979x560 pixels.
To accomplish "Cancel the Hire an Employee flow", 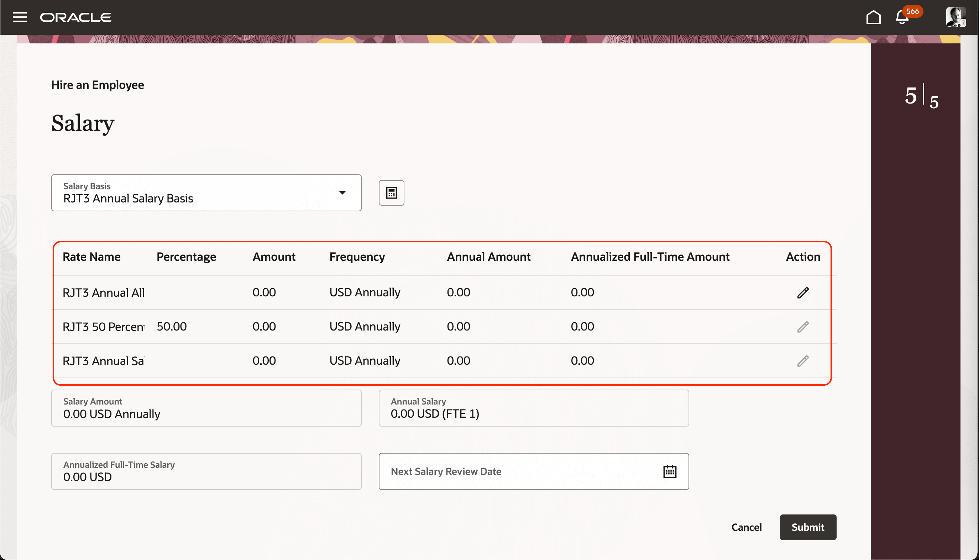I will [746, 527].
